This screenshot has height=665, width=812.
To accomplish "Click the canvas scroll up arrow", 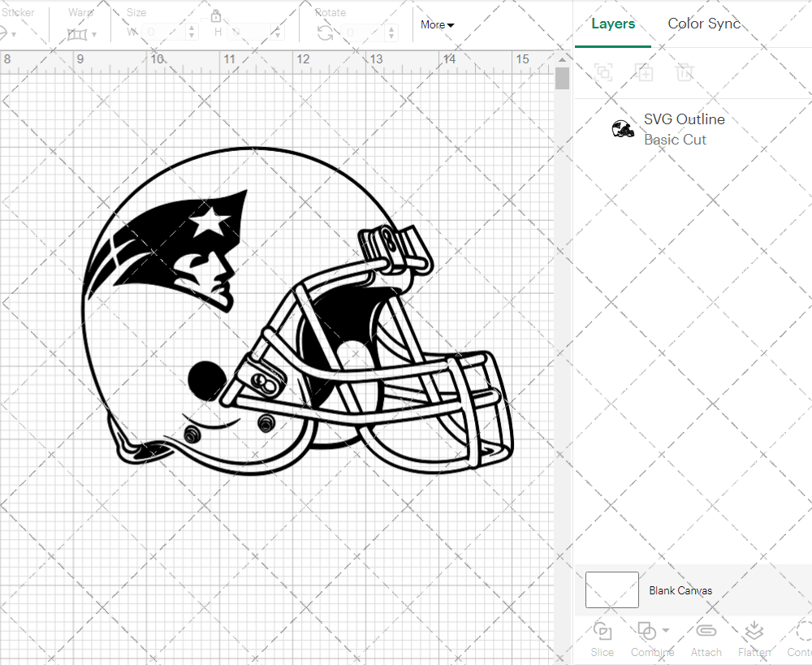I will point(563,59).
